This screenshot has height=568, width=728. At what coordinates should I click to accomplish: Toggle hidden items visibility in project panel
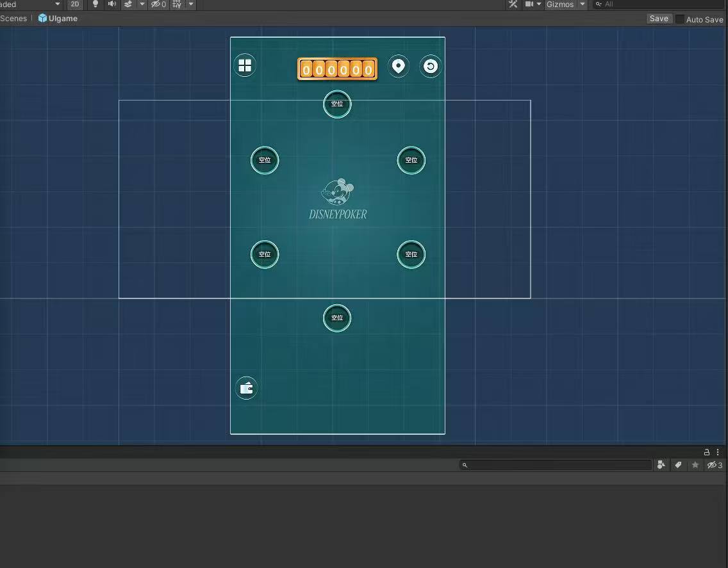point(715,466)
